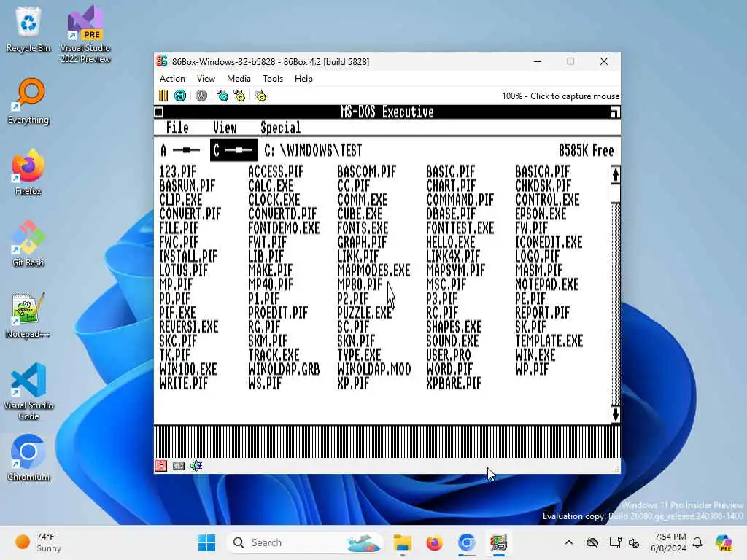This screenshot has width=747, height=560.
Task: Select FONTDEMO.EXE in the file list
Action: pyautogui.click(x=284, y=228)
